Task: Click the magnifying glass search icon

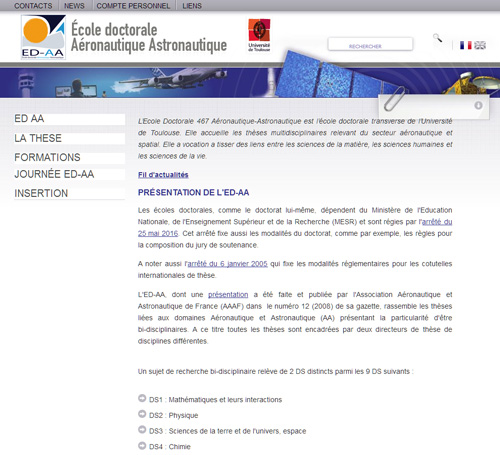Action: click(x=438, y=38)
